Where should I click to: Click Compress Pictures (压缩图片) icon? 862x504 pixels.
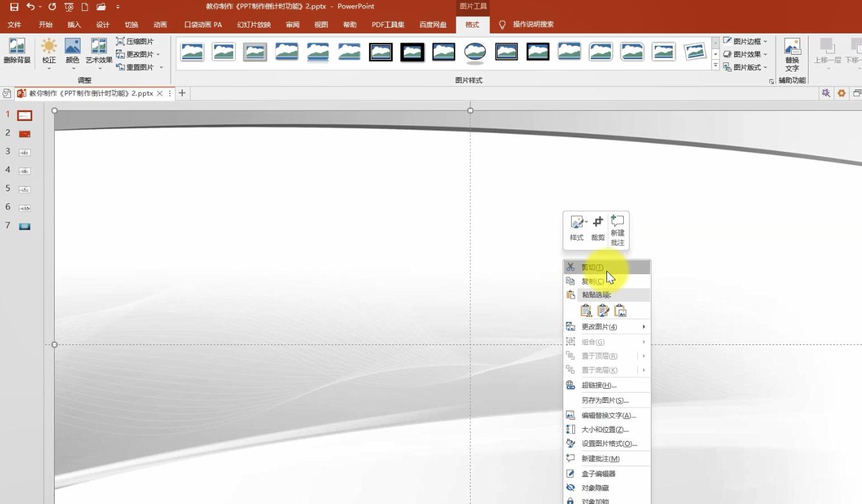tap(135, 41)
